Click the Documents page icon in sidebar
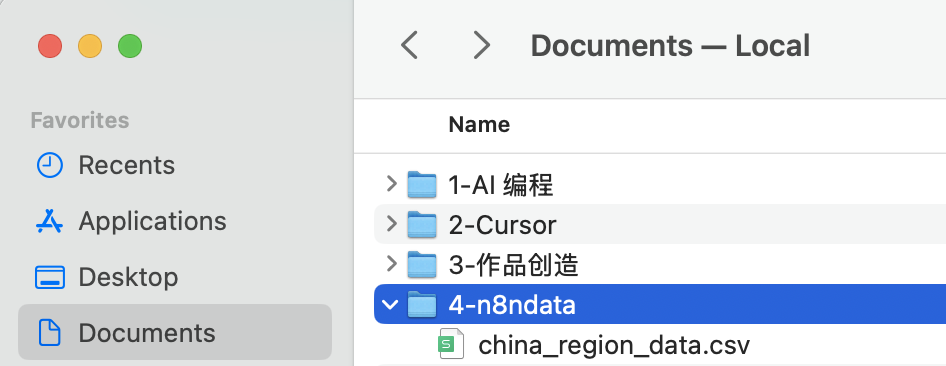Viewport: 946px width, 366px height. [49, 333]
